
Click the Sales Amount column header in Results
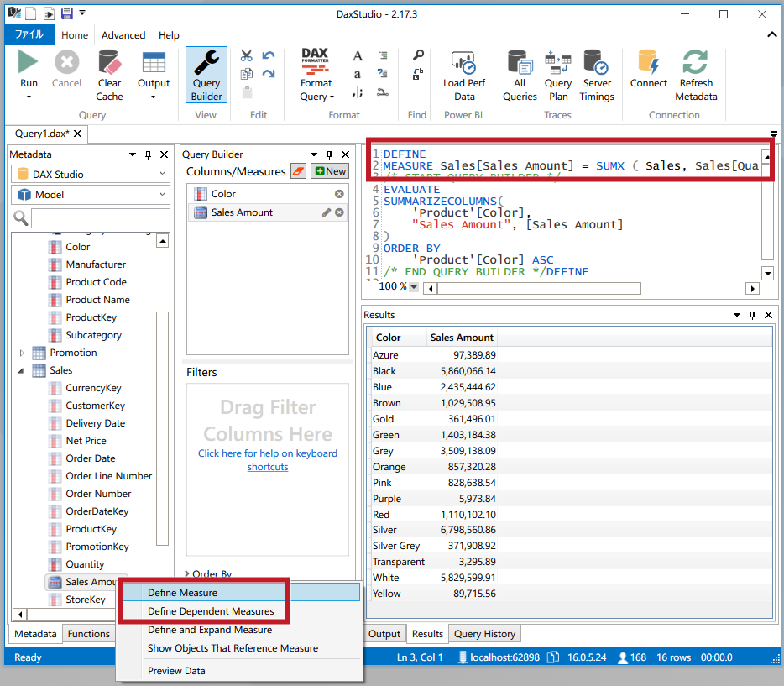(461, 338)
